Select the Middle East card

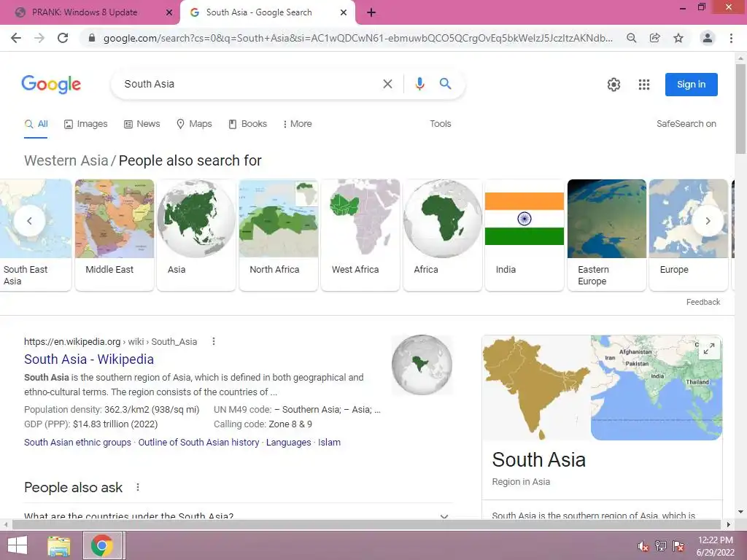click(115, 235)
